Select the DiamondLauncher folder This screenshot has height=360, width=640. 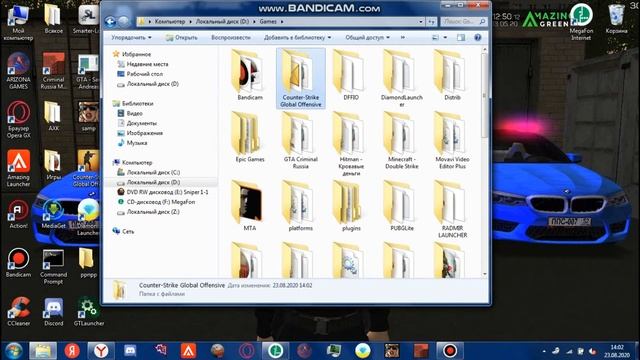402,78
